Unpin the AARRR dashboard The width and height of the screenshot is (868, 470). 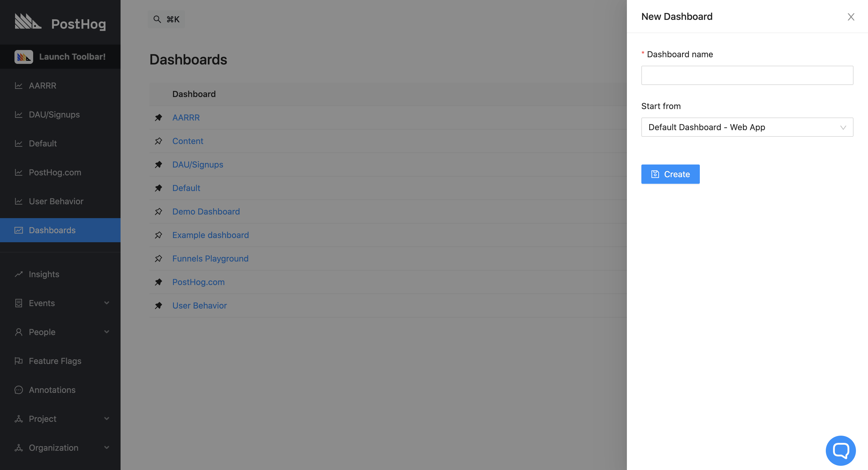[159, 117]
